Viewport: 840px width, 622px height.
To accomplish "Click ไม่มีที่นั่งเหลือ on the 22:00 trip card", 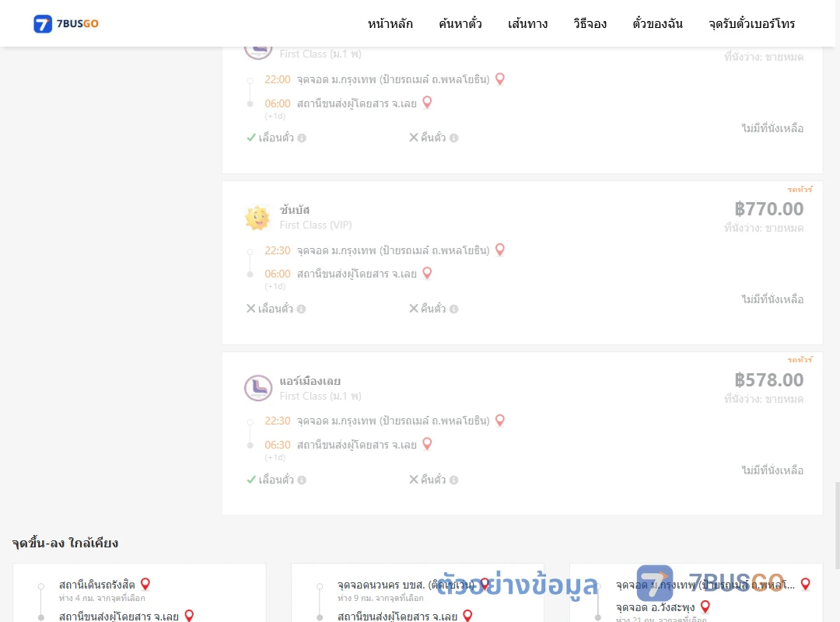I will tap(772, 128).
